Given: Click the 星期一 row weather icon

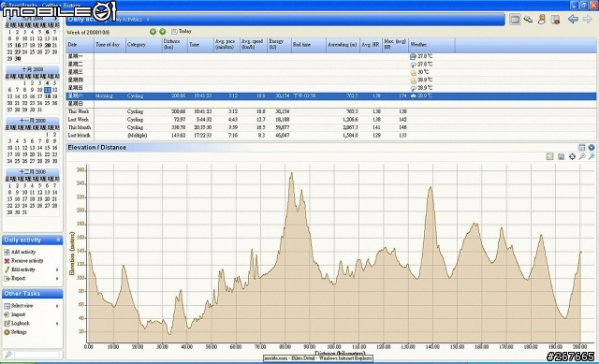Looking at the screenshot, I should (x=413, y=56).
